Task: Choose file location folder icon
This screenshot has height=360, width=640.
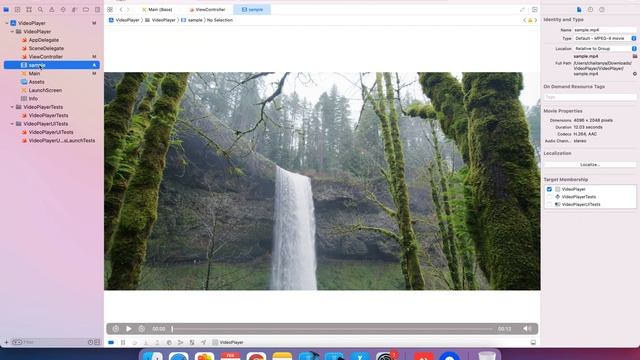Action: (635, 56)
